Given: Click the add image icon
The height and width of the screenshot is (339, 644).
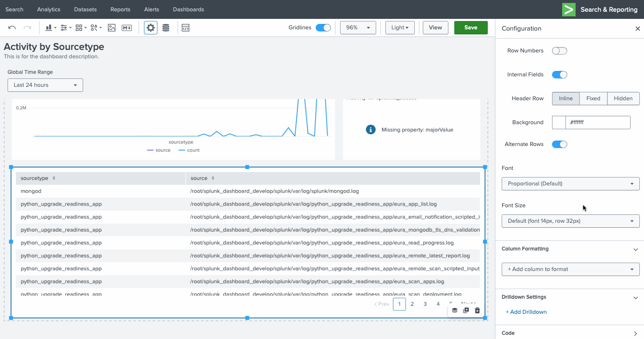Looking at the screenshot, I should pyautogui.click(x=112, y=28).
